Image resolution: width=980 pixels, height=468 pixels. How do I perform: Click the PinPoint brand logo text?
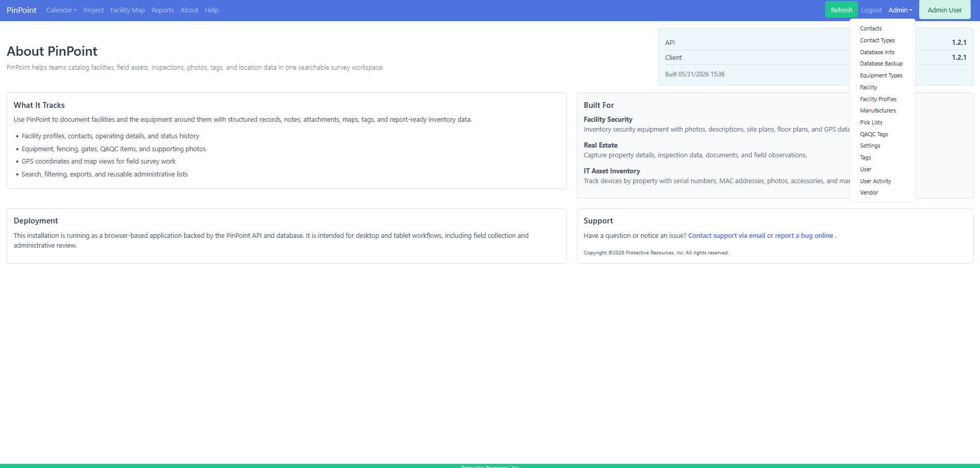[x=22, y=10]
